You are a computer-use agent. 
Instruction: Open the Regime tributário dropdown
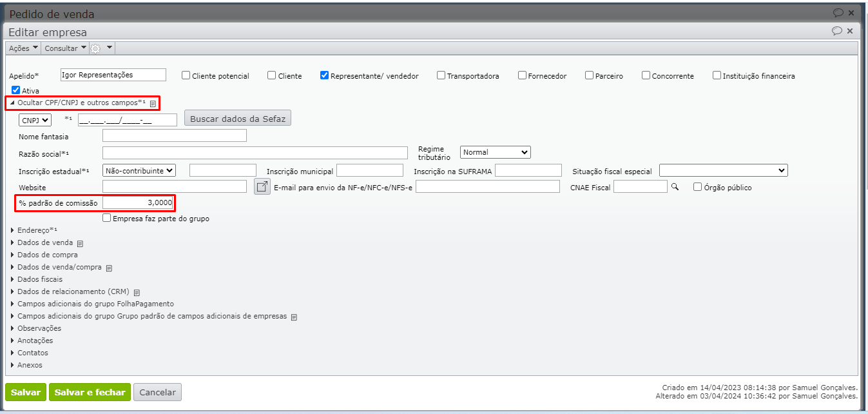click(x=495, y=152)
